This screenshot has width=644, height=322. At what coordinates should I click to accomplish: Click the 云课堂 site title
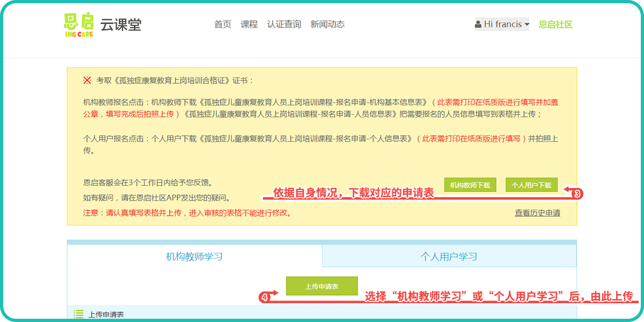tap(121, 25)
